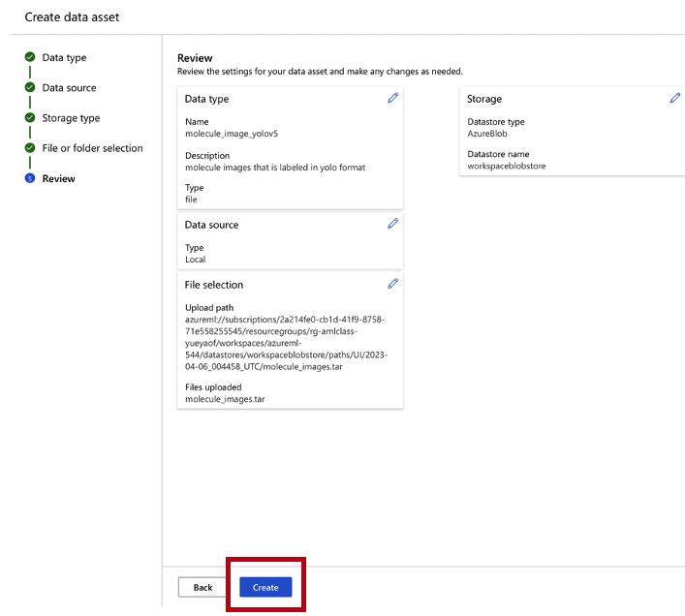Edit the Data type section pencil icon
685x616 pixels.
tap(392, 98)
